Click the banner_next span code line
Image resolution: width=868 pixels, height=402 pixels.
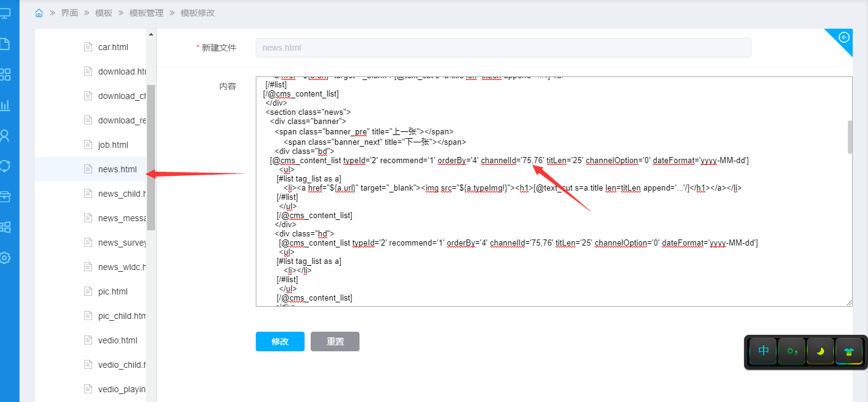coord(375,142)
